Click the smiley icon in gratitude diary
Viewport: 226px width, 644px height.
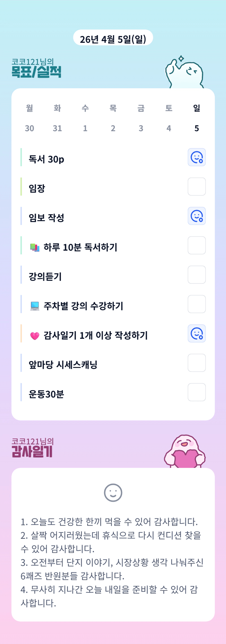coord(113,493)
